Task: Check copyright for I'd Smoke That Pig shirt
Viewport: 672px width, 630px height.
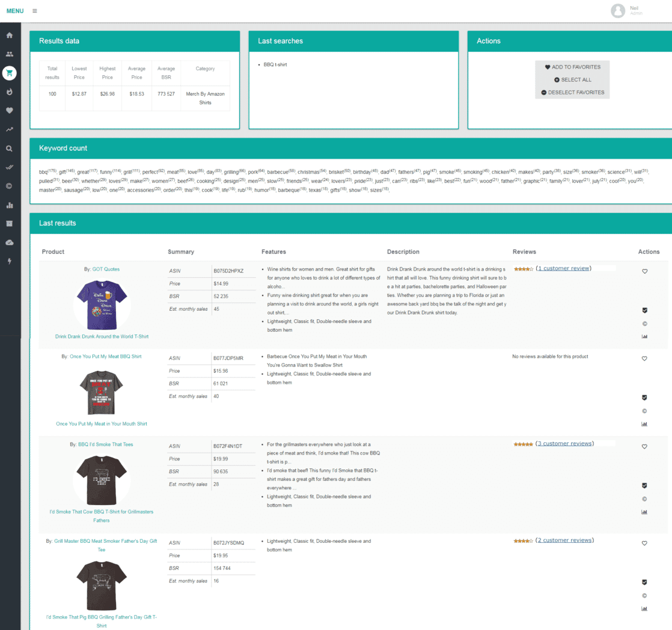Action: [644, 596]
